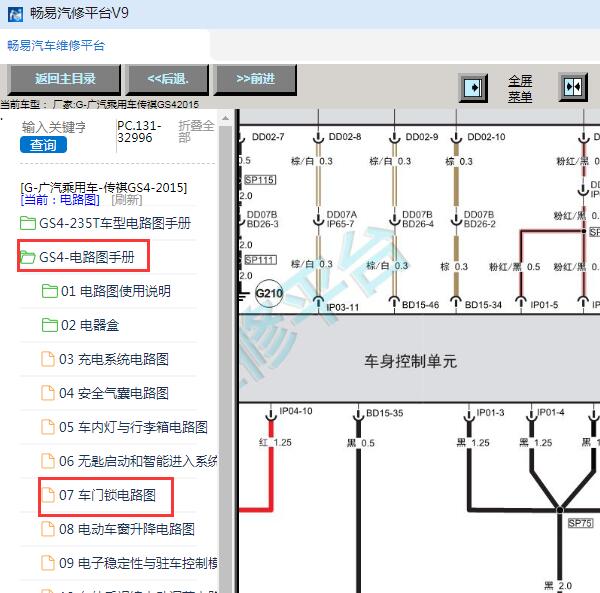Click the blue 查询 search button
Viewport: 600px width, 593px height.
click(x=43, y=145)
